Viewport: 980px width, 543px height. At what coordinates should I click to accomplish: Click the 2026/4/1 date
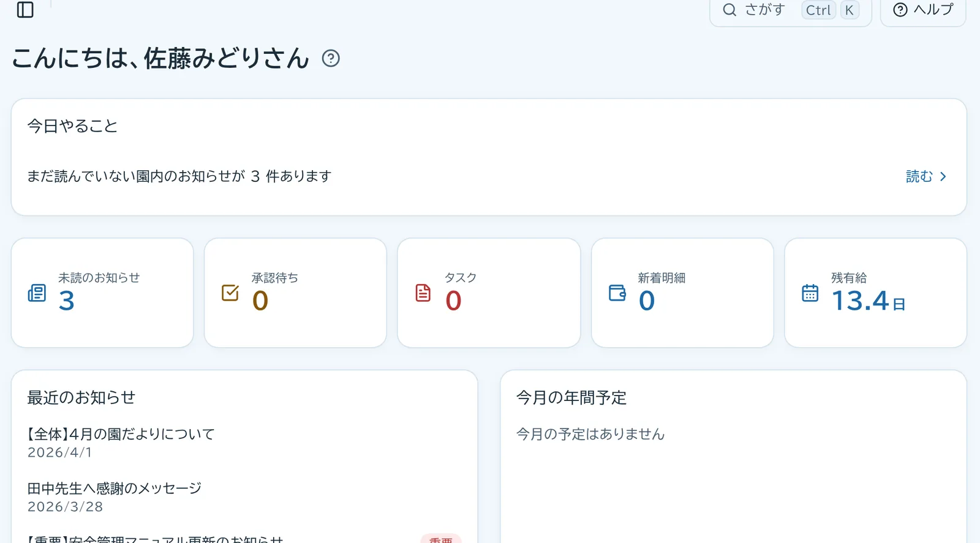tap(60, 452)
